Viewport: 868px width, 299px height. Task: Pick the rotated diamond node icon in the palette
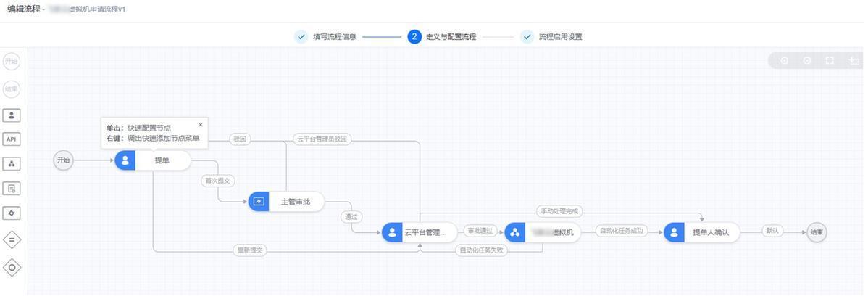[12, 213]
